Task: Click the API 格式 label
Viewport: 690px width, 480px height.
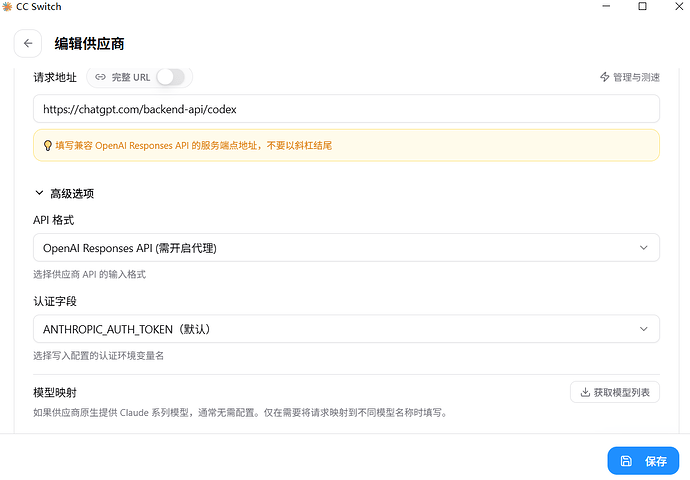Action: click(54, 220)
